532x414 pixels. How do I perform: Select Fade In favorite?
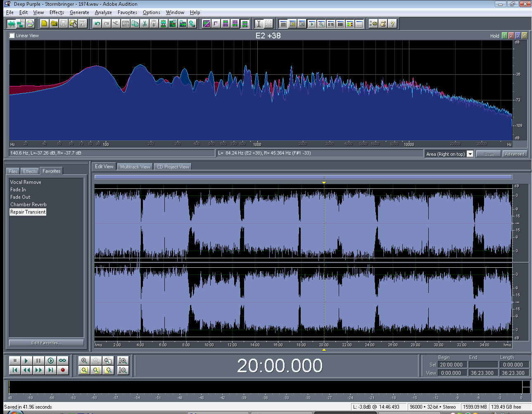[18, 190]
